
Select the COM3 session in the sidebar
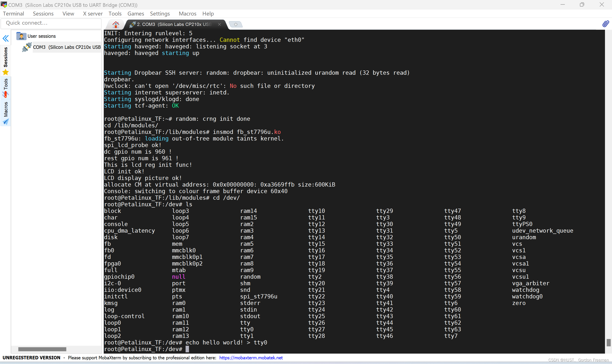tap(66, 47)
